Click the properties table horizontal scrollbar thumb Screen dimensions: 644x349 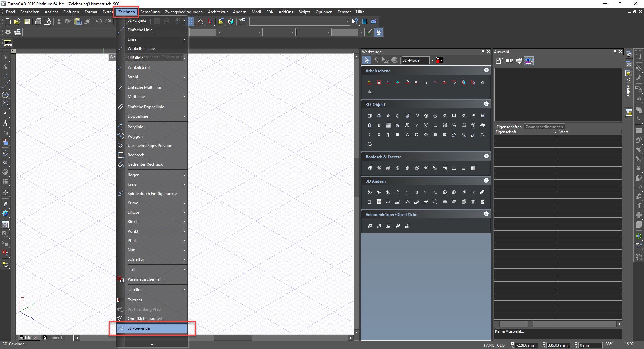[530, 324]
